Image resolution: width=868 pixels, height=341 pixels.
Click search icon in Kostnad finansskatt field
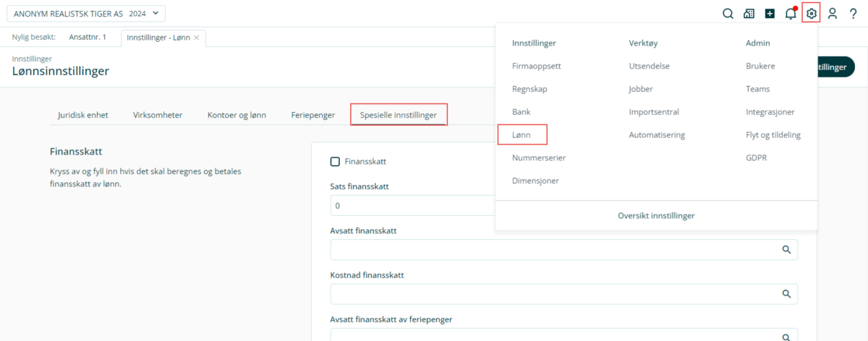click(x=786, y=294)
